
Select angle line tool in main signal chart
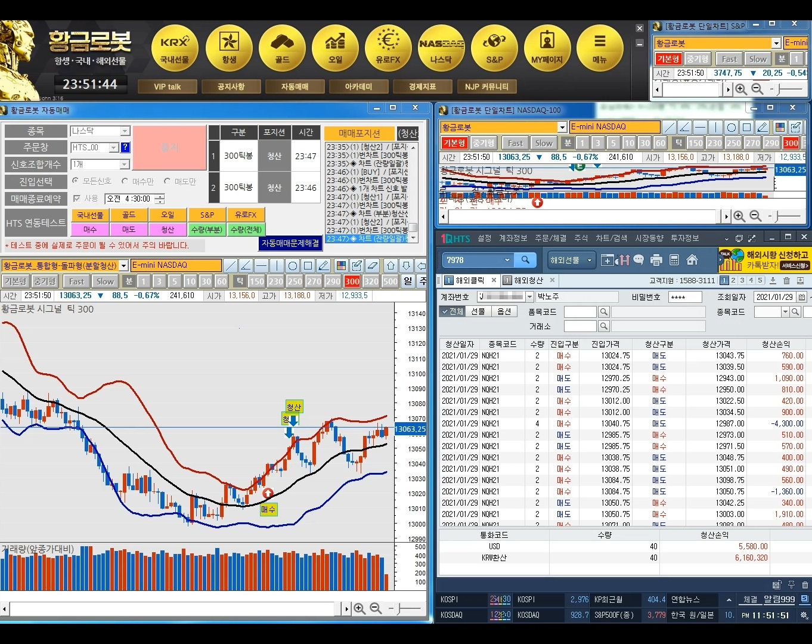pyautogui.click(x=246, y=265)
